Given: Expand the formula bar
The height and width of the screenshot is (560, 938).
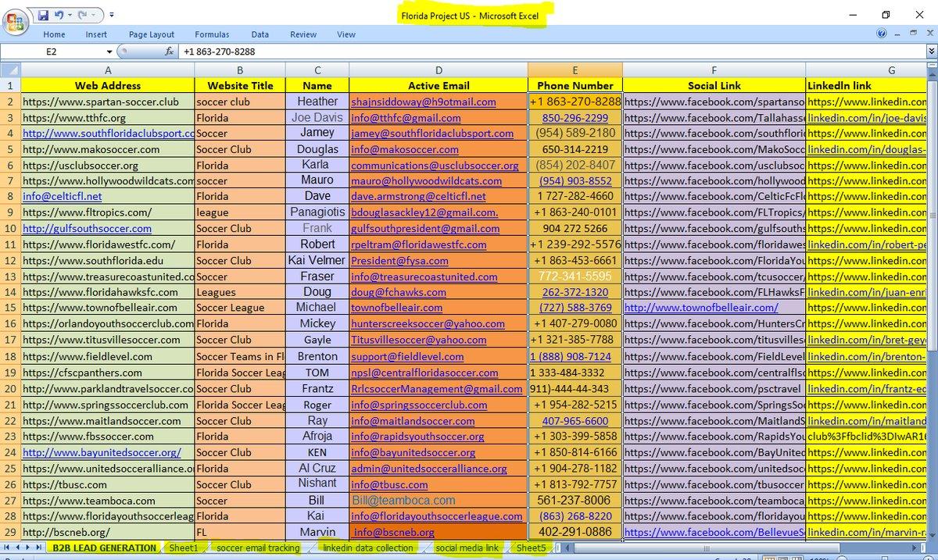Looking at the screenshot, I should click(x=930, y=52).
